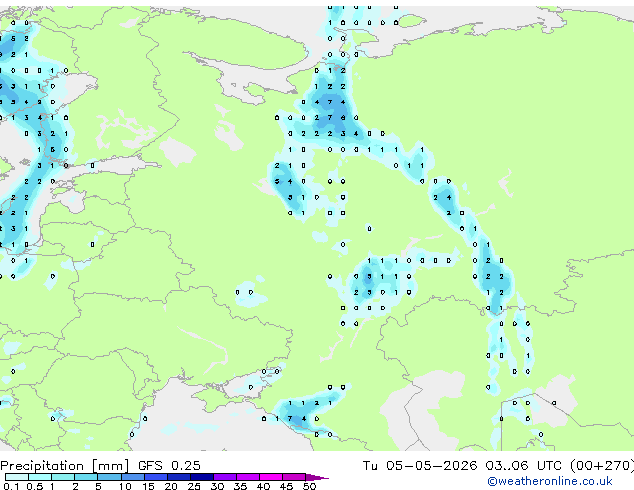The image size is (634, 490).
Task: Select the purple swatch between 30 and 35
Action: (x=224, y=477)
